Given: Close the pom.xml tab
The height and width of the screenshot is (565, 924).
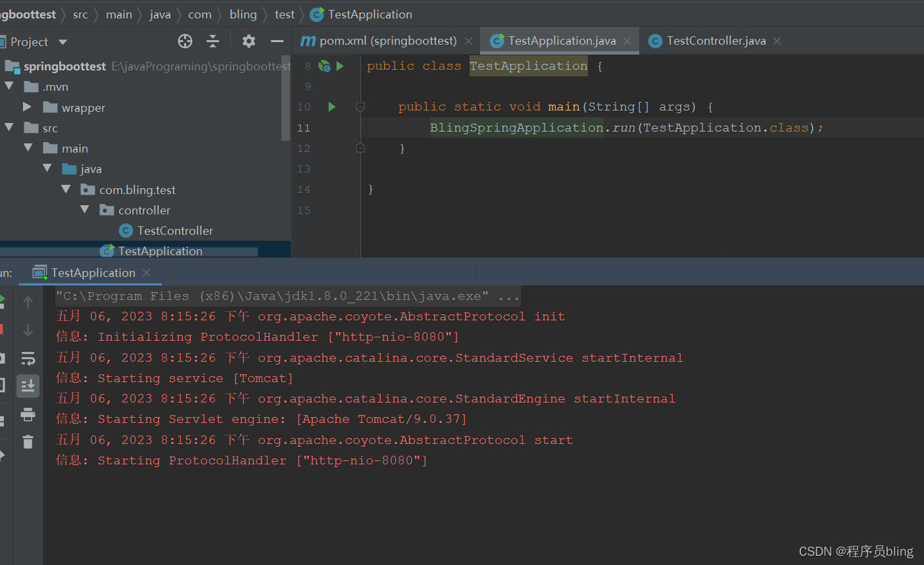Looking at the screenshot, I should pos(468,41).
